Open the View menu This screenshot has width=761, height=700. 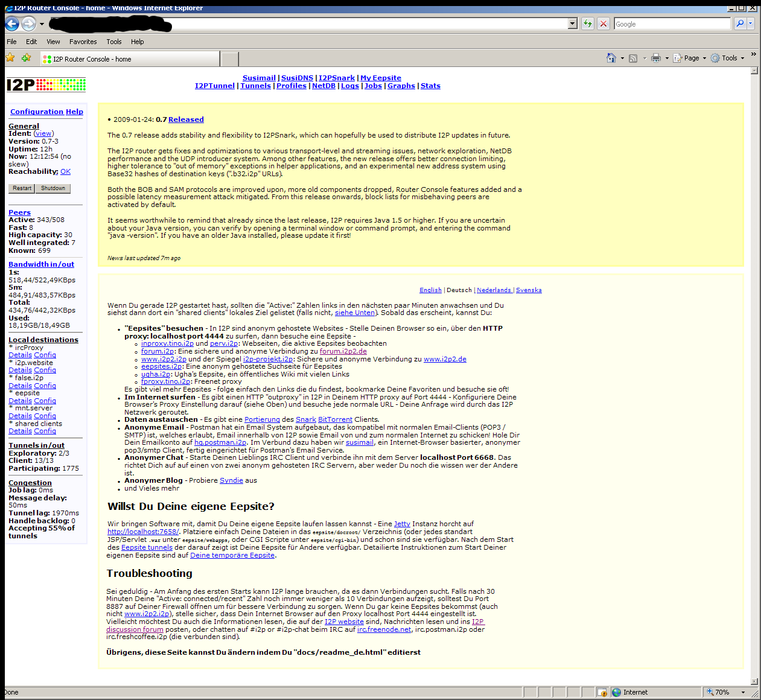point(53,42)
